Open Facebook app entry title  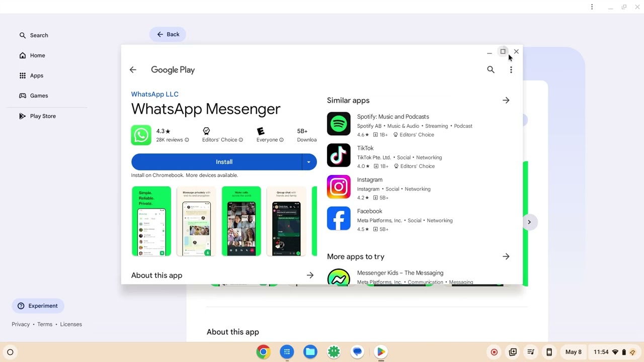[x=370, y=211]
